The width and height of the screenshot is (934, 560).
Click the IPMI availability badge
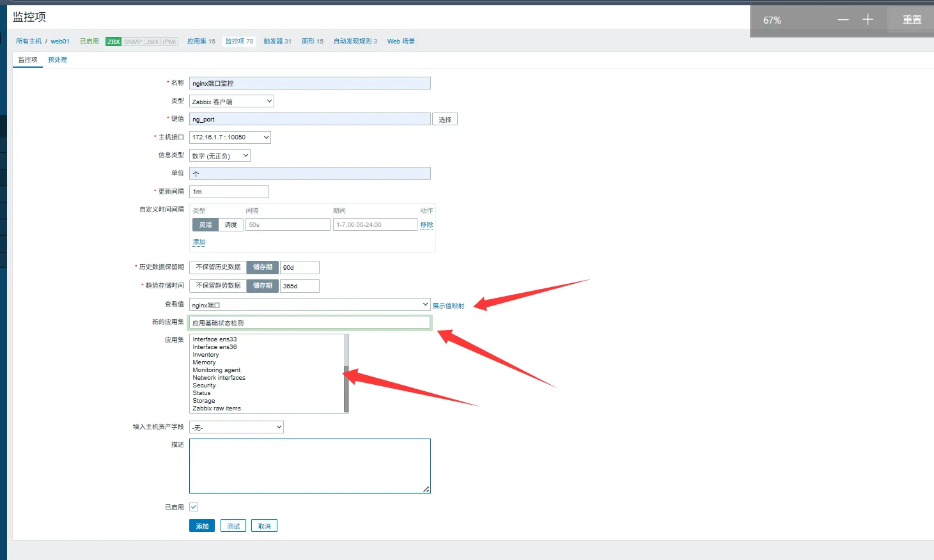[x=169, y=42]
